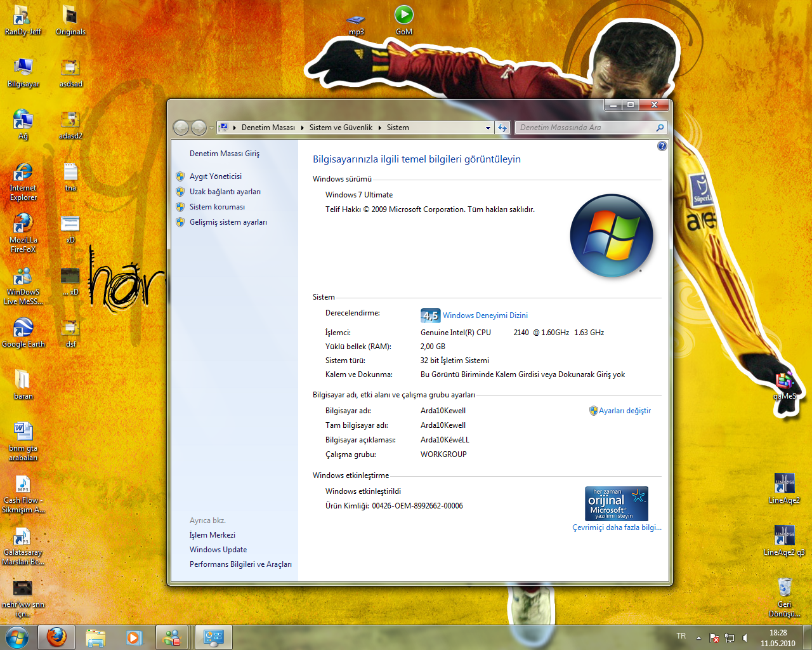
Task: Click the refresh button beside address bar
Action: click(x=502, y=128)
